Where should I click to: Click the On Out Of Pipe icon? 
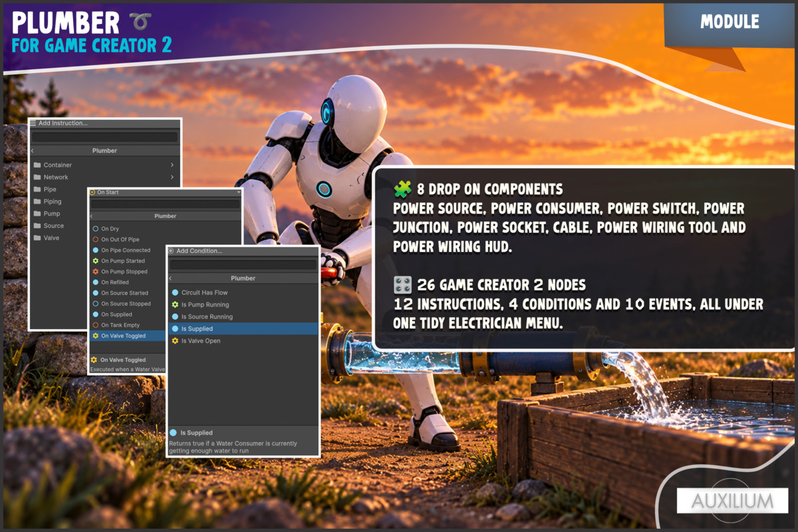[96, 239]
